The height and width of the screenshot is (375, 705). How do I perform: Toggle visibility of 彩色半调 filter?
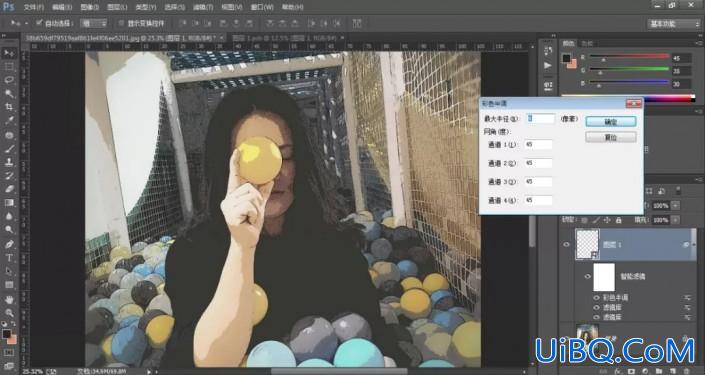pos(596,298)
